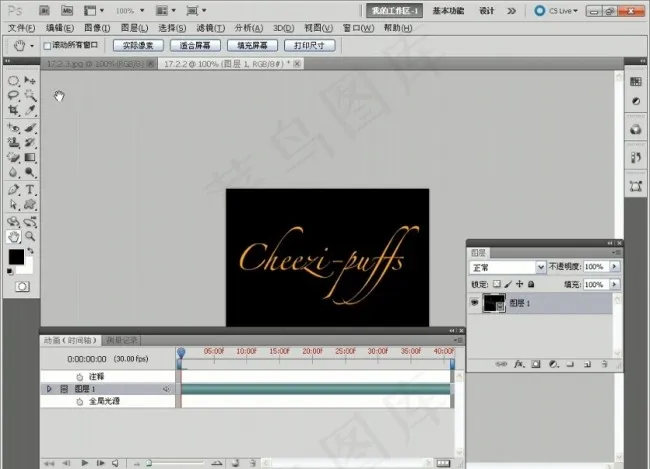Toggle stopwatch for 注释 track

(80, 377)
